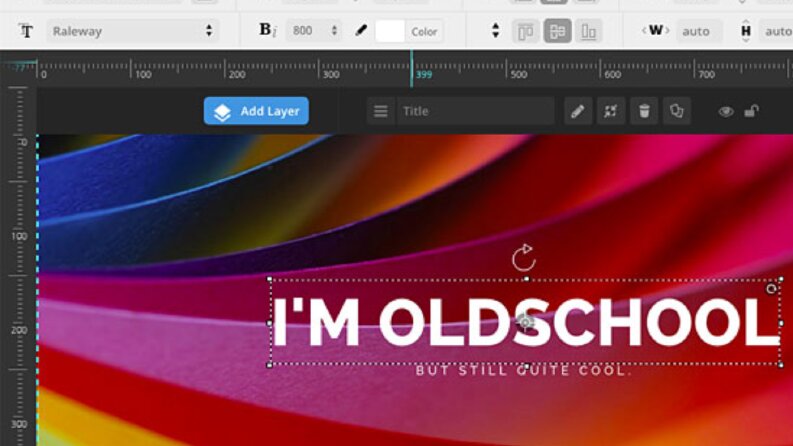Click the layer's center anchor crosshair

click(526, 322)
